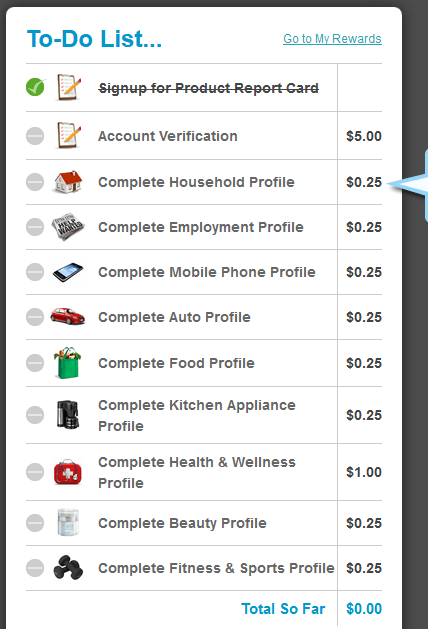
Task: Toggle the gray status circle for Auto Profile
Action: point(35,317)
